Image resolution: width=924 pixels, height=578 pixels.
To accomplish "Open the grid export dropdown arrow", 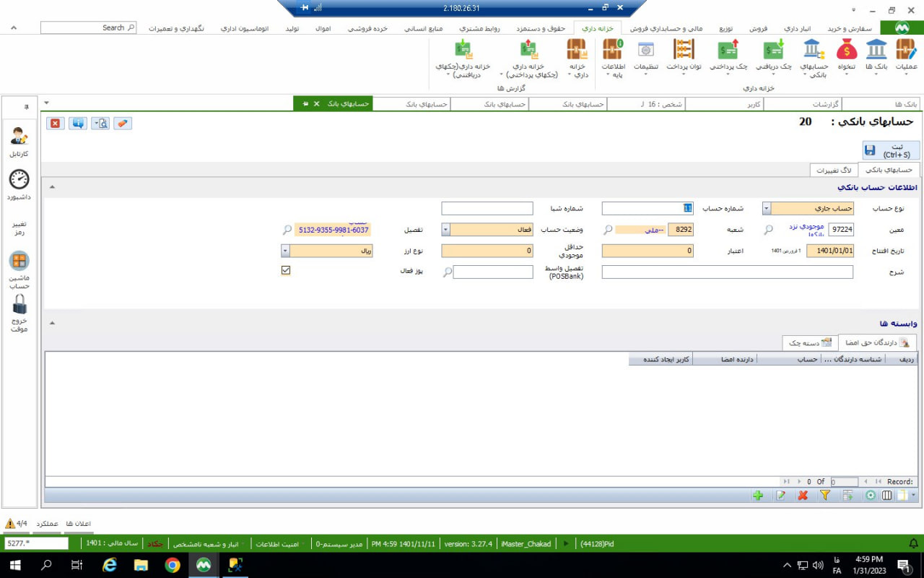I will 914,496.
